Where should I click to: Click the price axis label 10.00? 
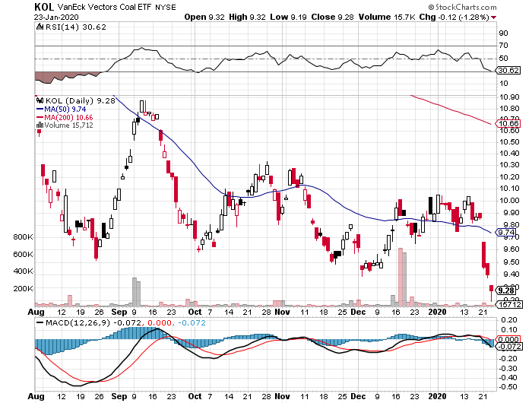pos(509,201)
